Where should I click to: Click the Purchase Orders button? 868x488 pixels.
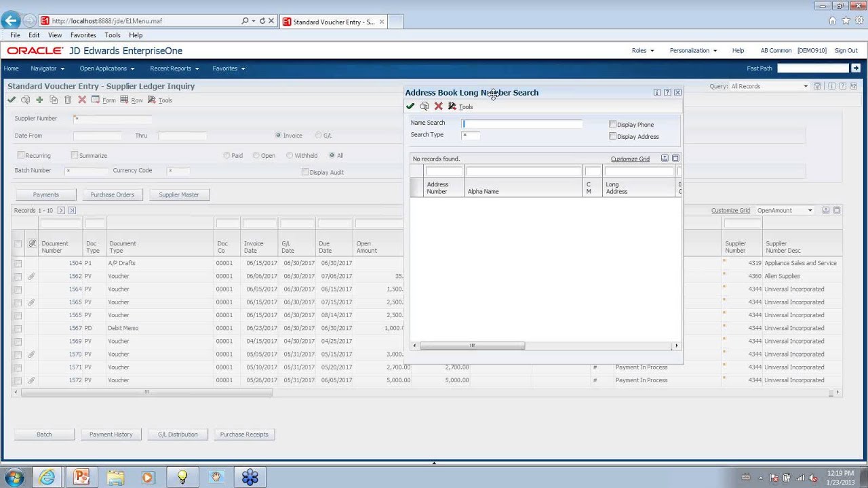click(x=113, y=195)
